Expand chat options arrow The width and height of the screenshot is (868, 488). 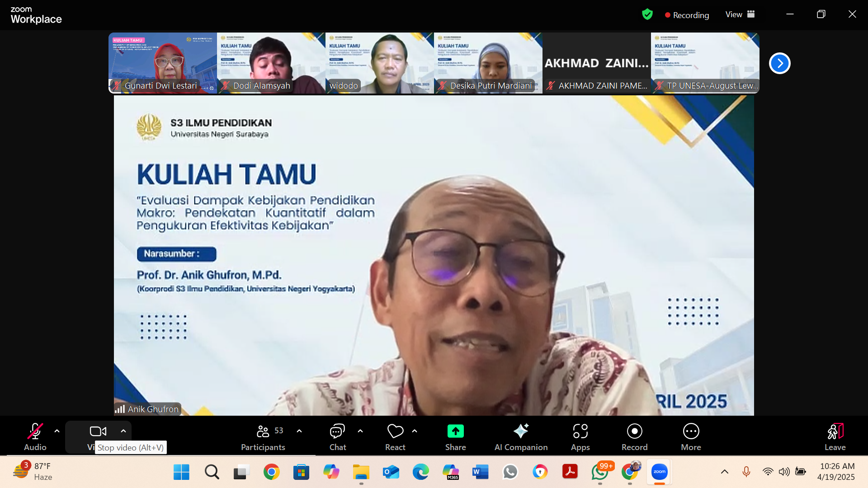click(x=360, y=431)
